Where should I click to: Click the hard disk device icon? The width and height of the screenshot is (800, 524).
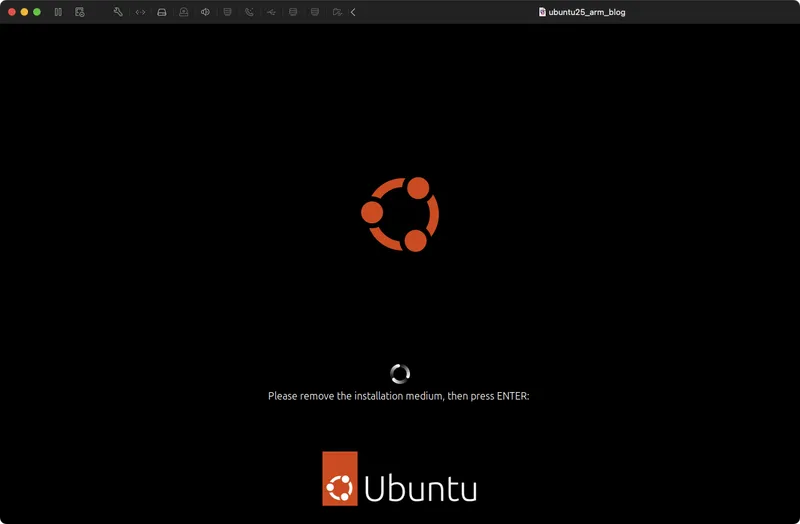click(162, 12)
